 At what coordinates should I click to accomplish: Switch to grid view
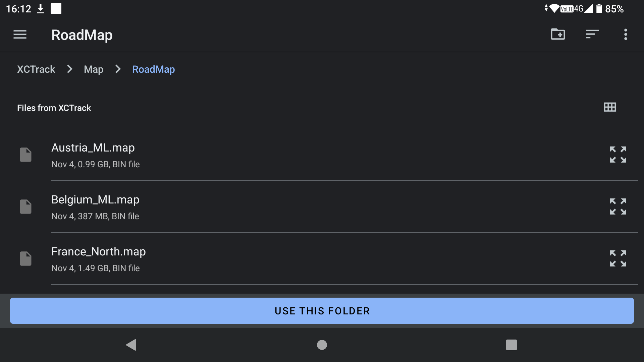pyautogui.click(x=610, y=107)
